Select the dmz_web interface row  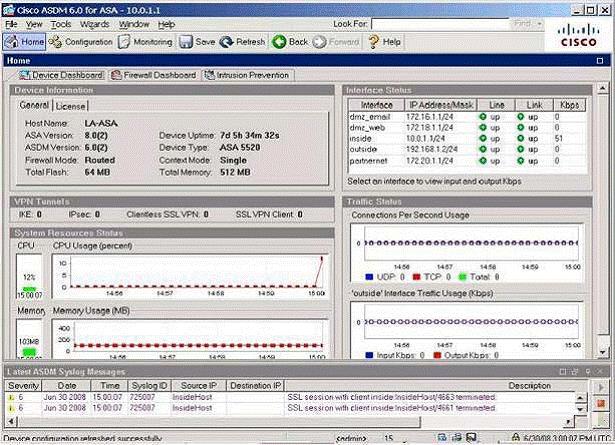point(467,128)
